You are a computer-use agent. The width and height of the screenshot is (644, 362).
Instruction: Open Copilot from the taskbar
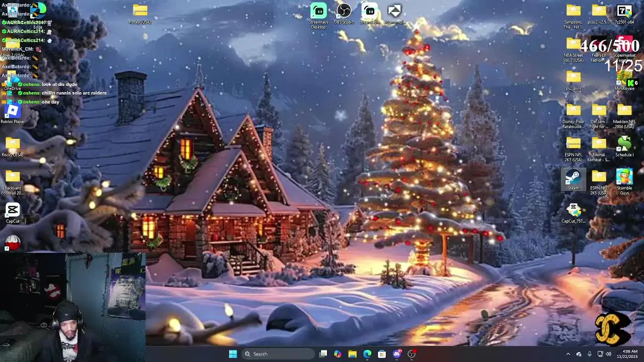pos(338,354)
